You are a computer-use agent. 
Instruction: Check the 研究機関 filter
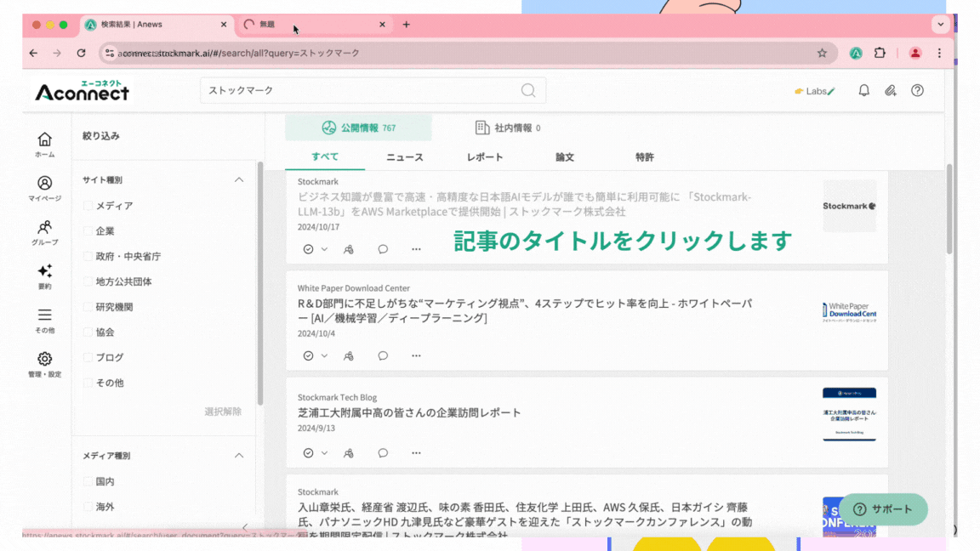88,307
